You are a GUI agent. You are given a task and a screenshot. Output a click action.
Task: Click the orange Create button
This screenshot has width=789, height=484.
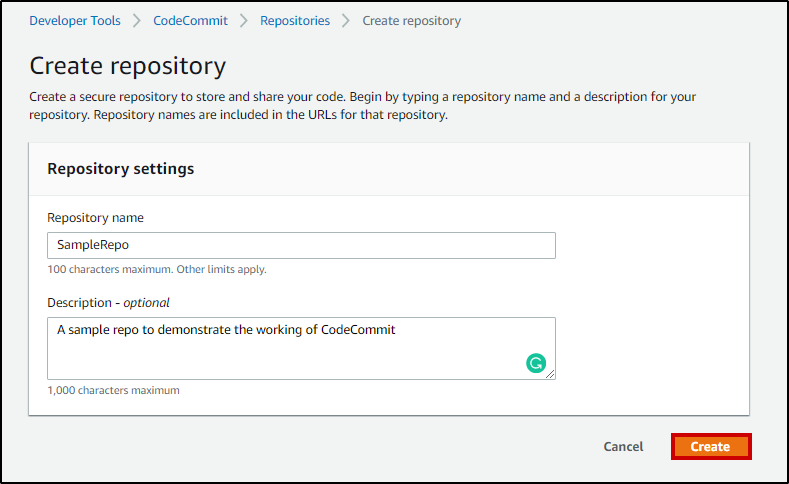coord(711,447)
